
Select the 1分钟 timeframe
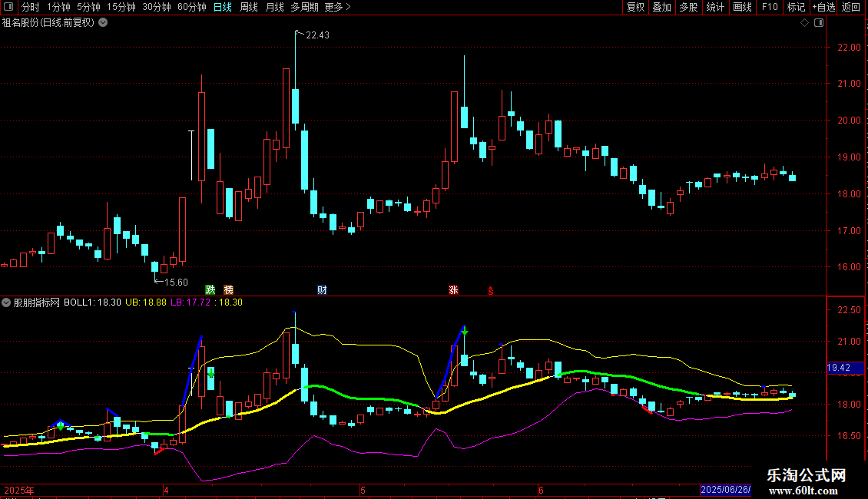(x=58, y=7)
